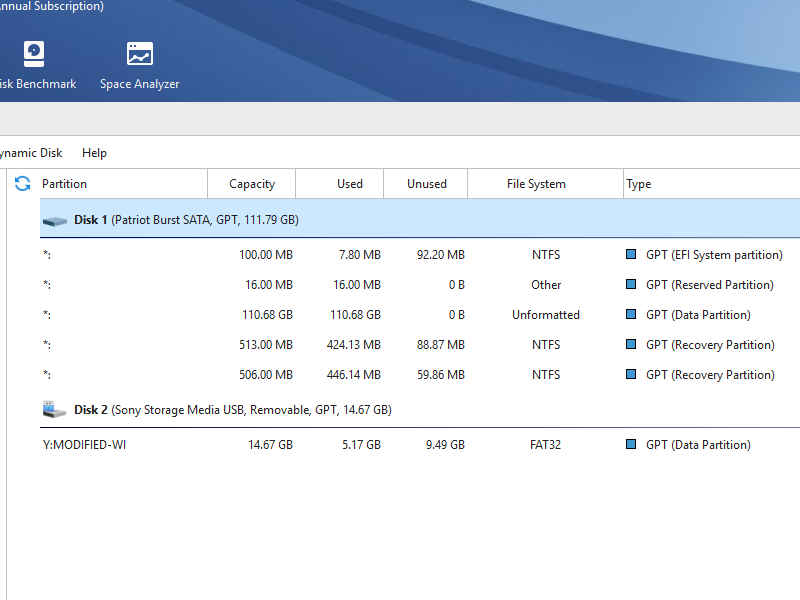800x600 pixels.
Task: Click the FAT32 Data Partition type icon
Action: coord(631,445)
